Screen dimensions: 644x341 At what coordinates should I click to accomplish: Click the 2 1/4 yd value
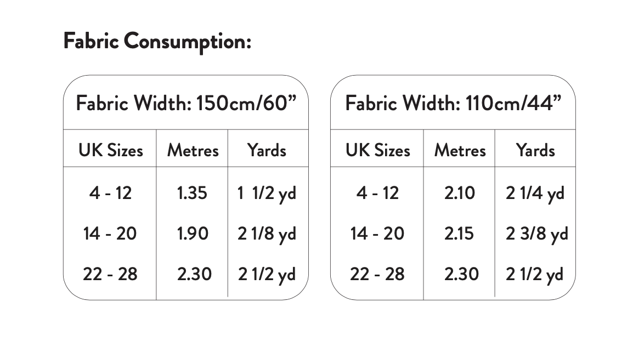coord(535,194)
